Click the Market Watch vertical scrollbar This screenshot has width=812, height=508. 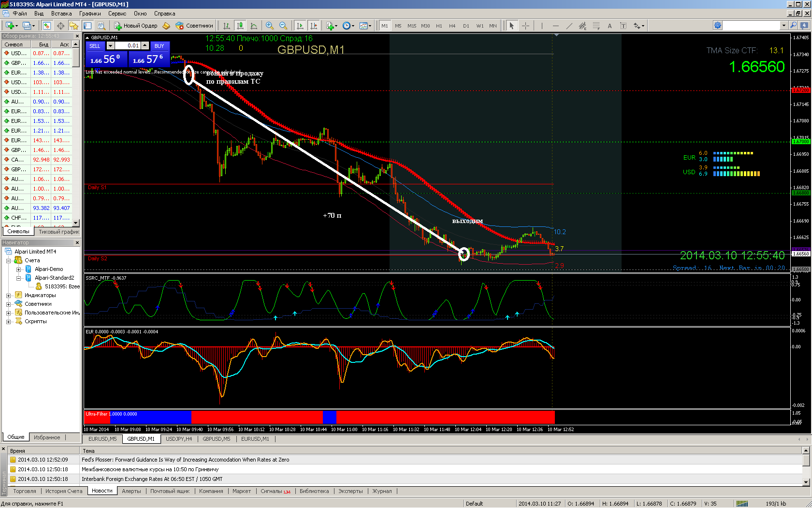(x=76, y=133)
